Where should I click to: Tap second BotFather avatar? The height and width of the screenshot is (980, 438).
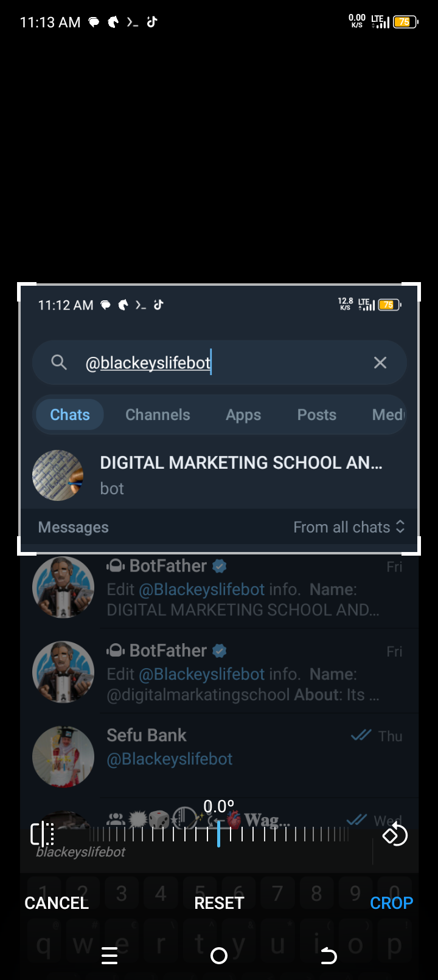pyautogui.click(x=63, y=672)
